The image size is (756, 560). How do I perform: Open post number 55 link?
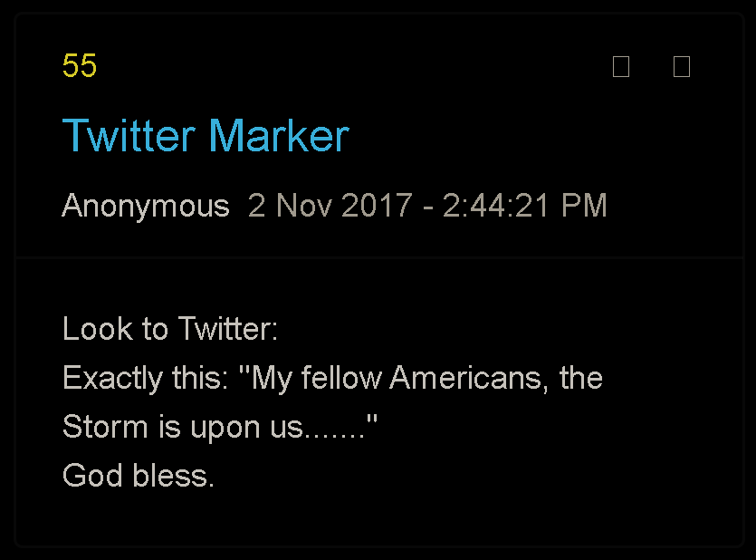point(80,66)
